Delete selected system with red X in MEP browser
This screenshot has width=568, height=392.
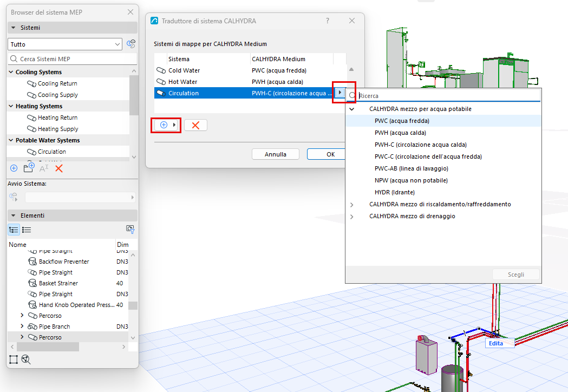(59, 168)
